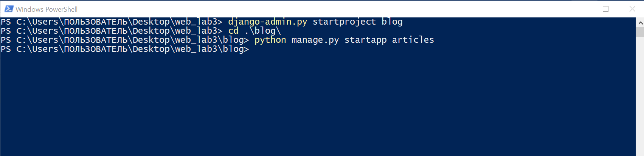Maximize the Windows PowerShell window
The height and width of the screenshot is (156, 644).
[x=605, y=9]
